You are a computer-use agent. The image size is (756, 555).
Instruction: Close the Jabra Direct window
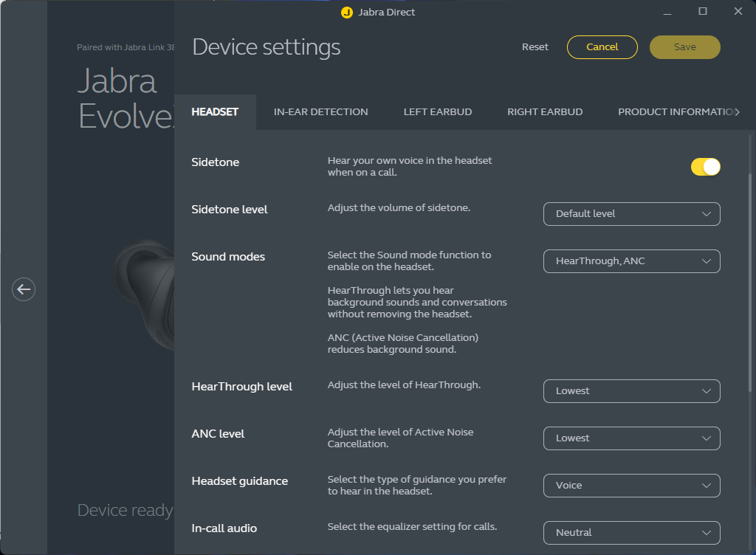(738, 12)
